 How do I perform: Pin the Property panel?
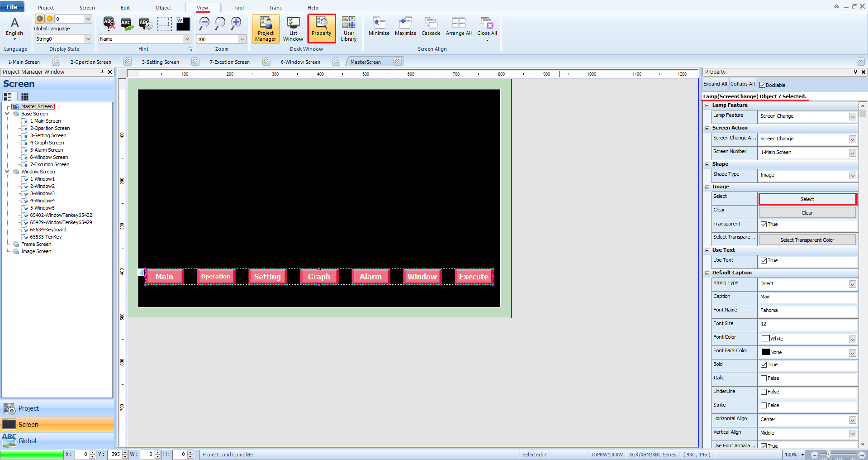[855, 72]
